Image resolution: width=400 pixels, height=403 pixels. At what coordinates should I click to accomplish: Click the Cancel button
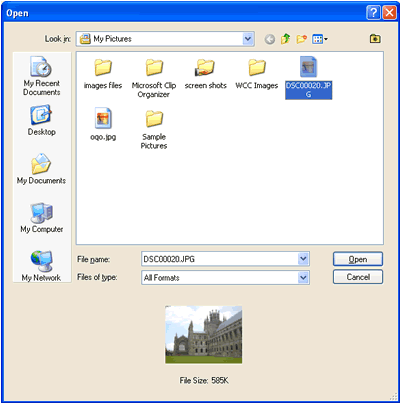pyautogui.click(x=358, y=277)
